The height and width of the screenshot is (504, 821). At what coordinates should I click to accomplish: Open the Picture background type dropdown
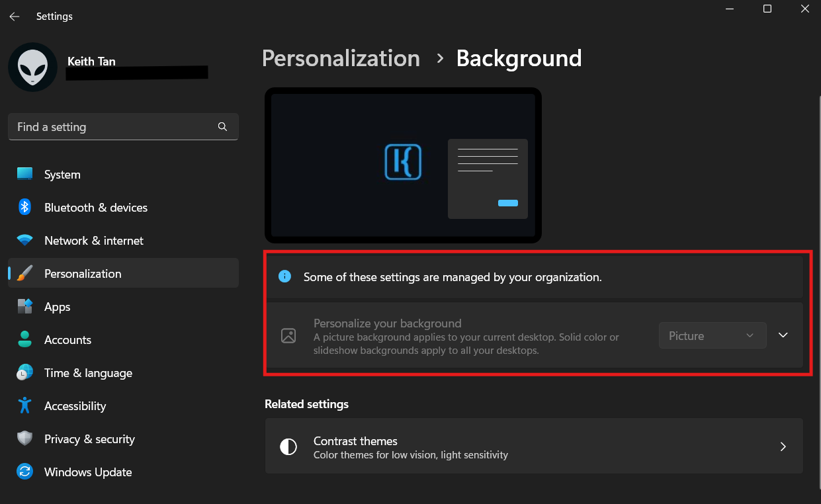click(x=712, y=335)
